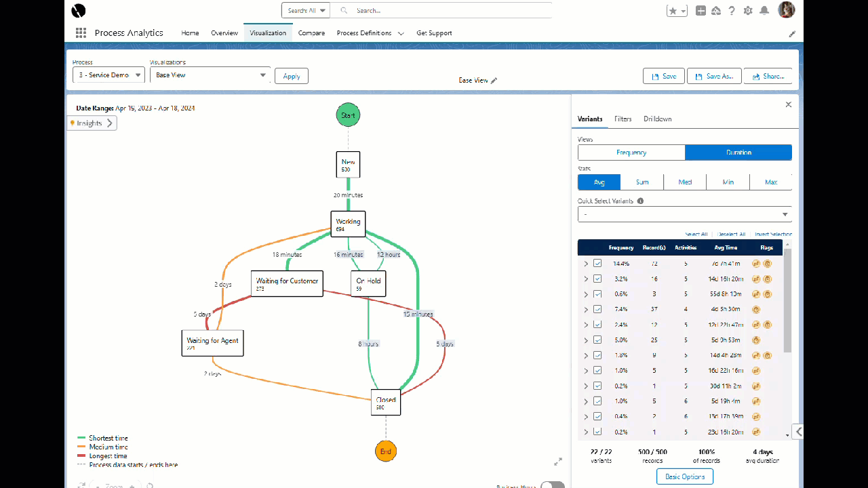Open the Search All scope dropdown
This screenshot has width=868, height=488.
(x=305, y=11)
